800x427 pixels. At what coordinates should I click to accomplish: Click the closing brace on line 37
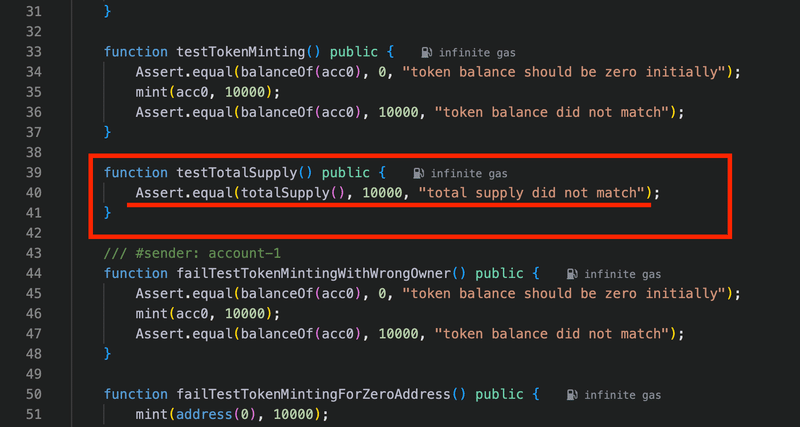(107, 133)
